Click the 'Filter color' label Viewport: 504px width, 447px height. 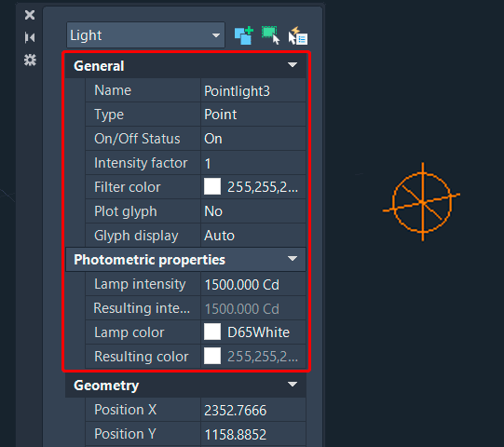point(128,187)
